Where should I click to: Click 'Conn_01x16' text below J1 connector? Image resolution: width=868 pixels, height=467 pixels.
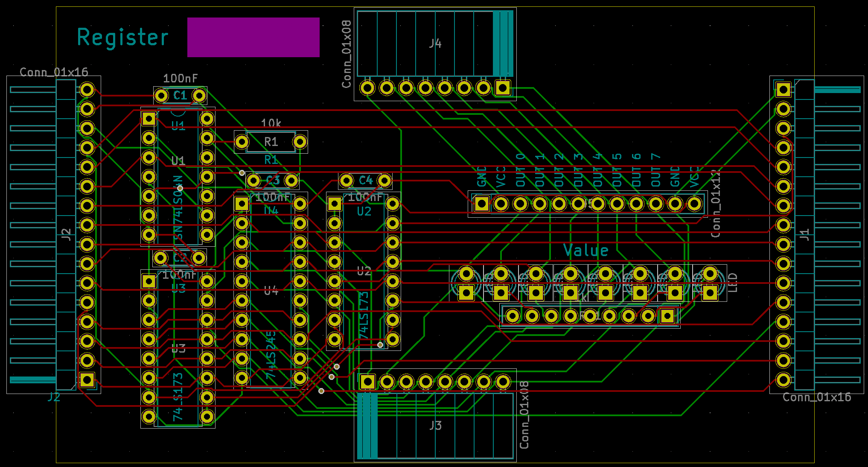click(x=817, y=397)
